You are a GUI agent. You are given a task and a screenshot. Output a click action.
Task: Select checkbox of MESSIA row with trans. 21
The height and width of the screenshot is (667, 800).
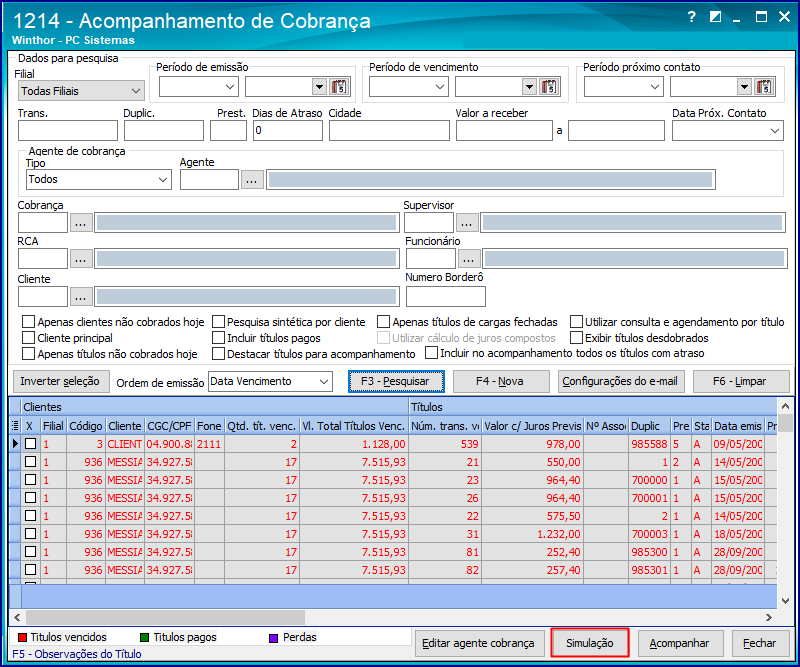click(x=31, y=461)
